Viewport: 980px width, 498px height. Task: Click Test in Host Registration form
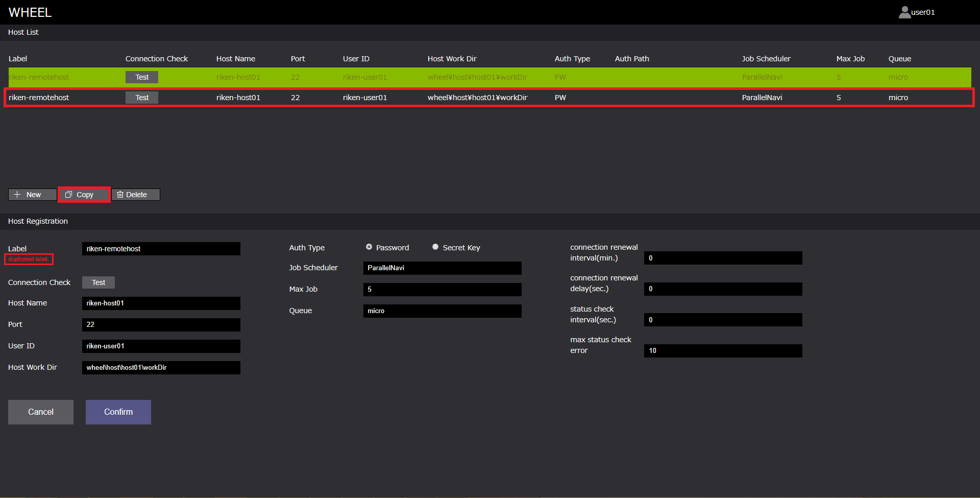click(99, 282)
